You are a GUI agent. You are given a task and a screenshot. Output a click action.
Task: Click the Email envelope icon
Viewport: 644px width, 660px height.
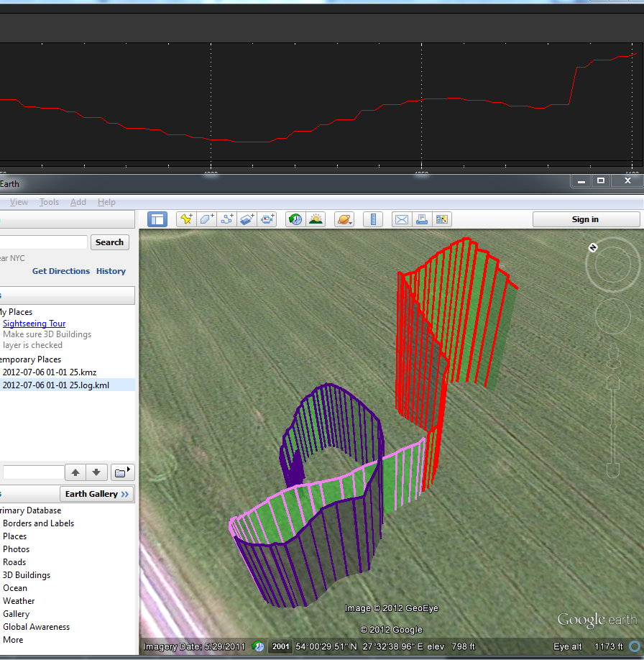coord(401,219)
